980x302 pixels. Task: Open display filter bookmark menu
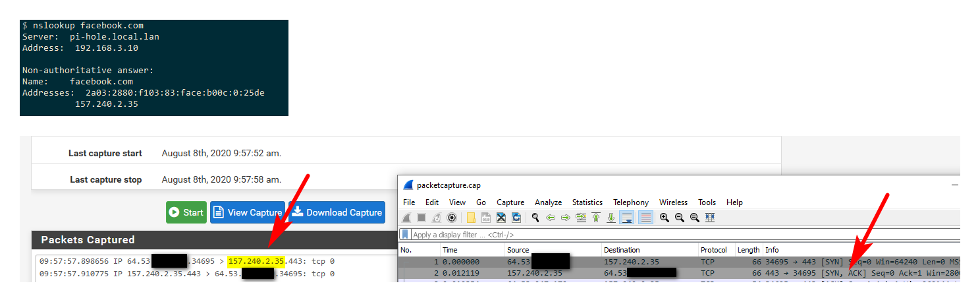405,235
